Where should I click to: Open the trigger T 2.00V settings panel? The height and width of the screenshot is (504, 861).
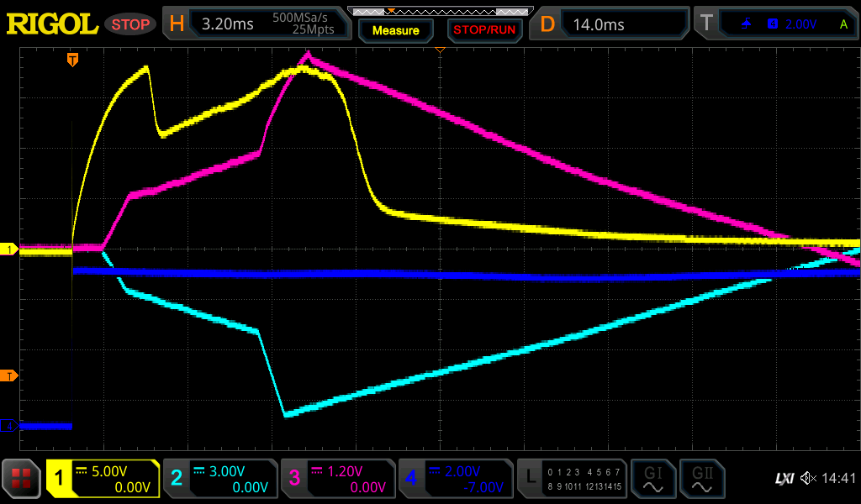click(x=776, y=24)
